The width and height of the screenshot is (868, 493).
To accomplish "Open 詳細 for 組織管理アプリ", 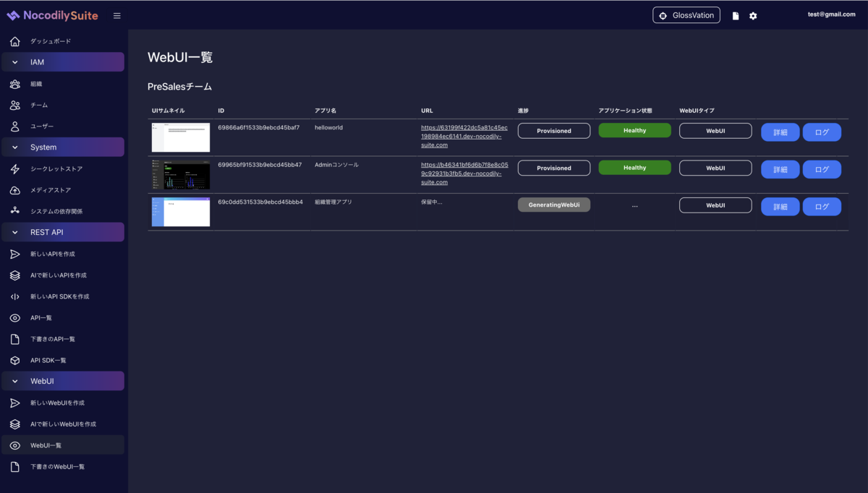I will pyautogui.click(x=780, y=207).
